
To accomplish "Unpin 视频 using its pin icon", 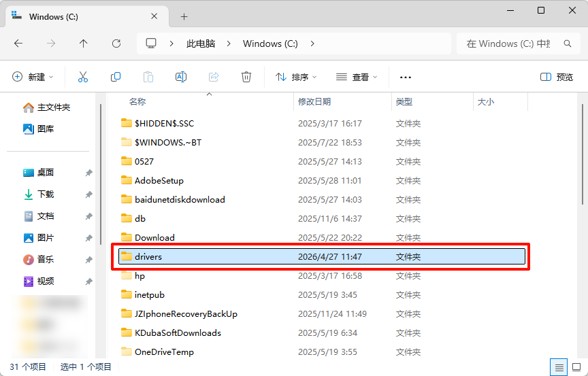I will click(x=89, y=281).
